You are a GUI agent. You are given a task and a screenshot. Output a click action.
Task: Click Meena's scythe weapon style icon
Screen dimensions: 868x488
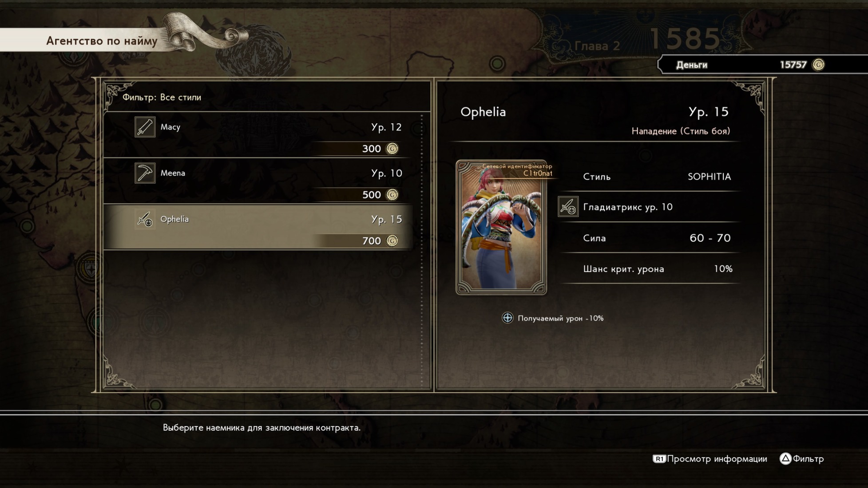point(145,173)
